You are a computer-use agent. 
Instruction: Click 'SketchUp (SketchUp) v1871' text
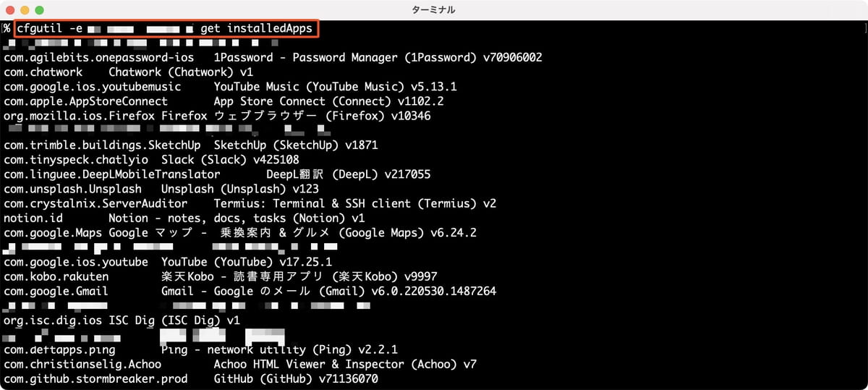tap(296, 145)
